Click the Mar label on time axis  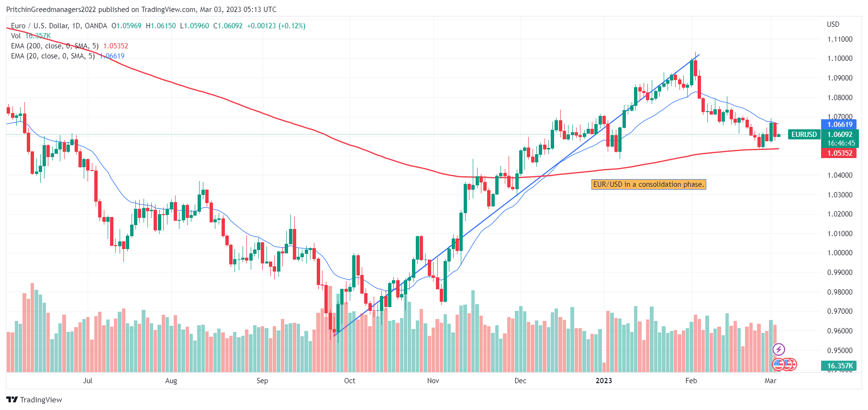click(770, 381)
